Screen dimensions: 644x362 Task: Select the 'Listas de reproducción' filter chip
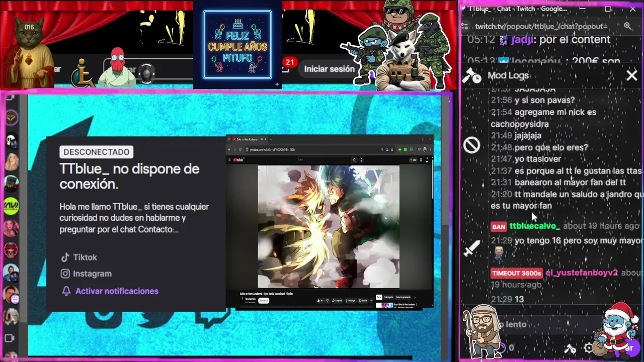pos(403,297)
